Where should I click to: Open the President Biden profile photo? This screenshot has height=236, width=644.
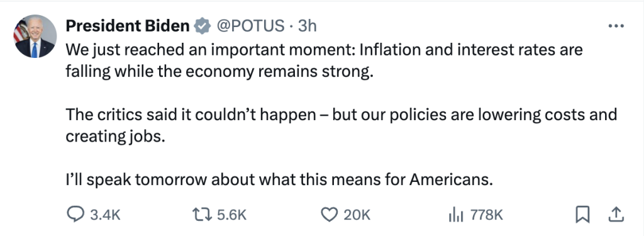(x=35, y=37)
